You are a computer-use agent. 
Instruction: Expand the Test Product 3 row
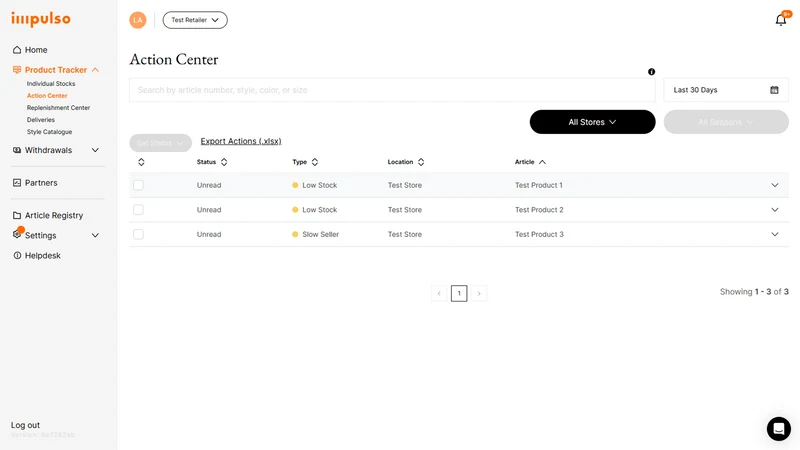pos(774,234)
